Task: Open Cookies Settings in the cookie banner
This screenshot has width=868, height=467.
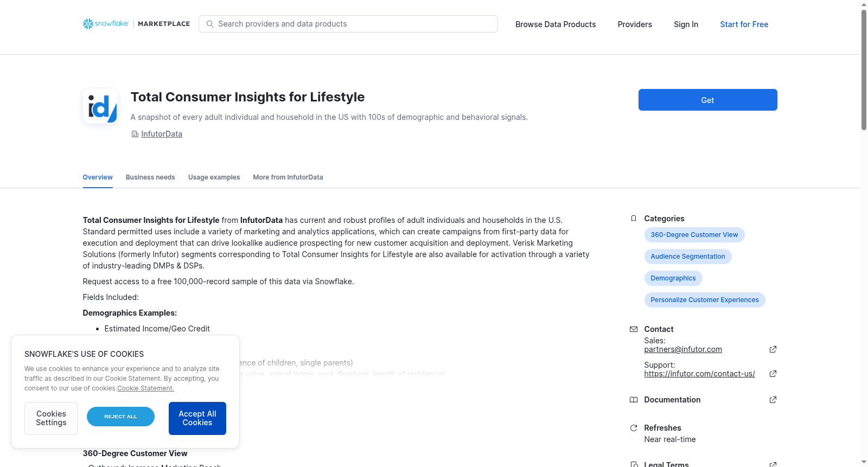Action: 51,418
